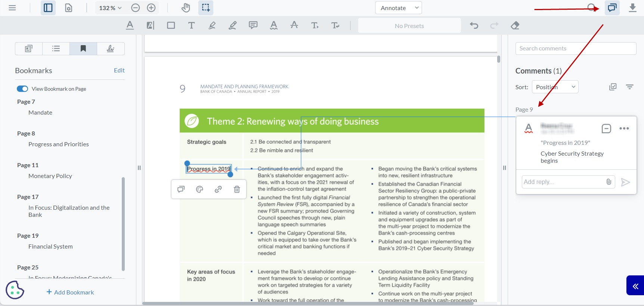
Task: Switch to the signatures tab
Action: (111, 49)
